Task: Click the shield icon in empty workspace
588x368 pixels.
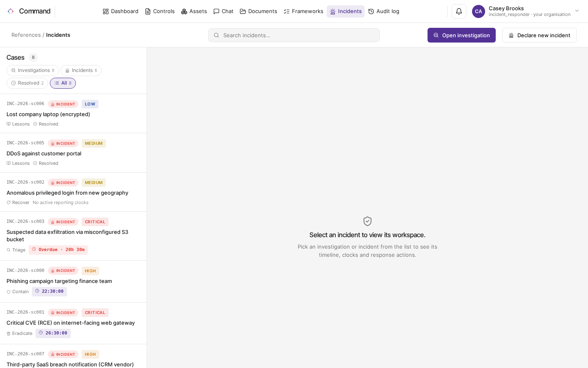Action: [367, 221]
